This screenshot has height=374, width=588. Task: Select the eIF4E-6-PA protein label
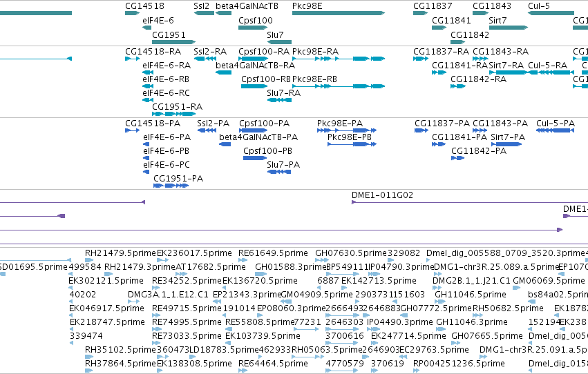[x=167, y=137]
